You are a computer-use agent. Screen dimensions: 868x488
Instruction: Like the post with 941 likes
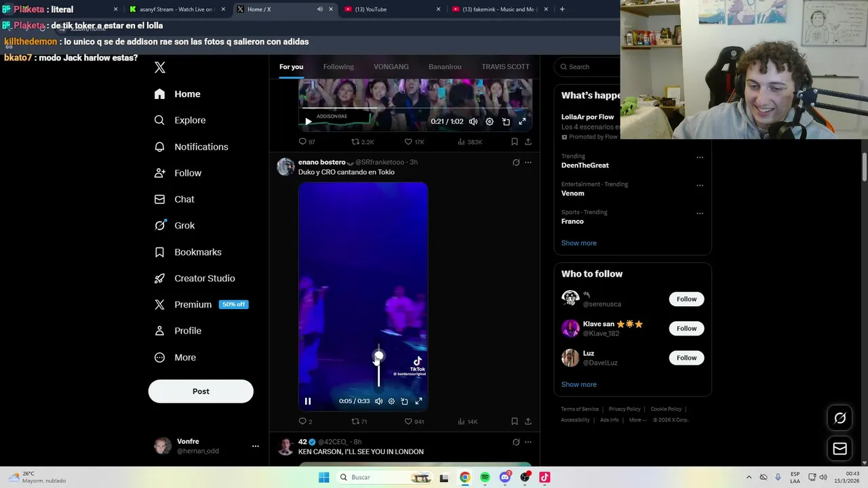pos(414,422)
